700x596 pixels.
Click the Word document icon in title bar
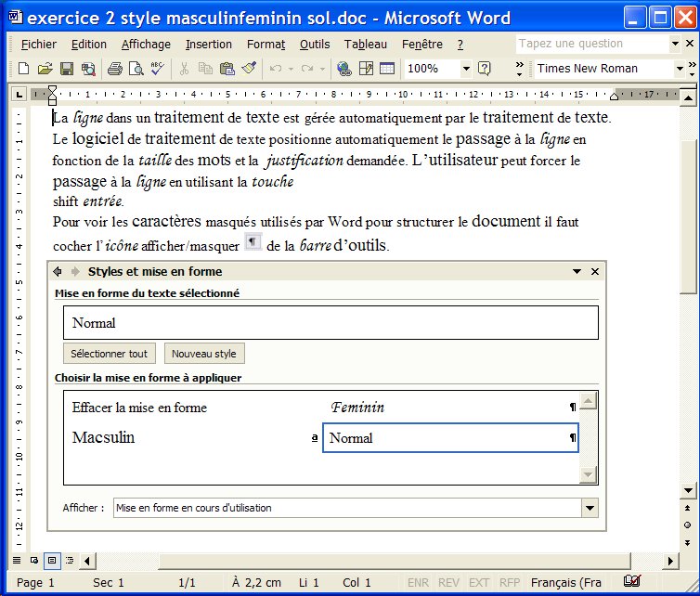tap(16, 18)
